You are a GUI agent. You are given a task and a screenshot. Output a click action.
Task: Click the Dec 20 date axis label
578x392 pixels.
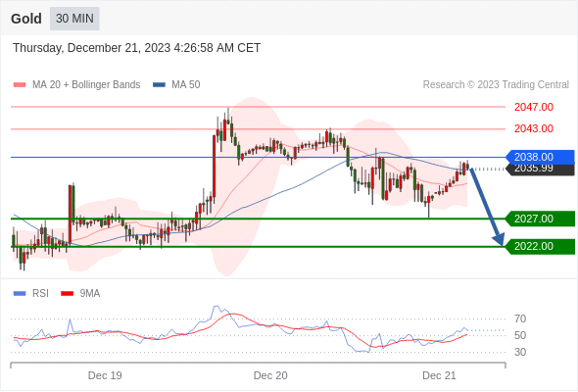click(270, 375)
